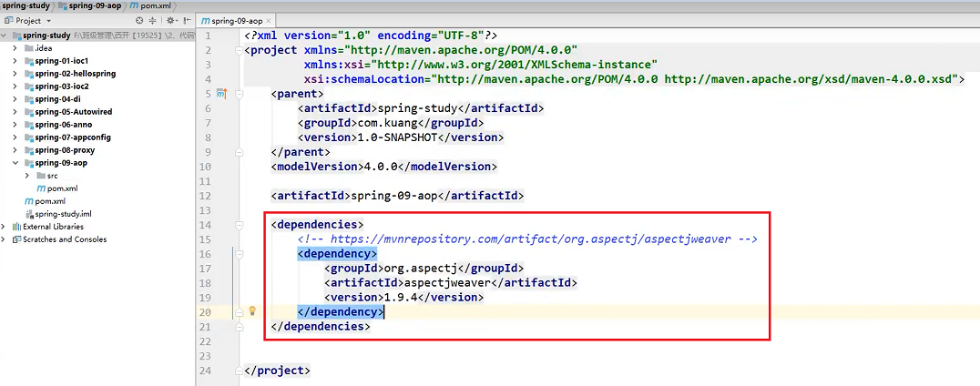Expand the spring-02-hellospring module

[x=15, y=74]
